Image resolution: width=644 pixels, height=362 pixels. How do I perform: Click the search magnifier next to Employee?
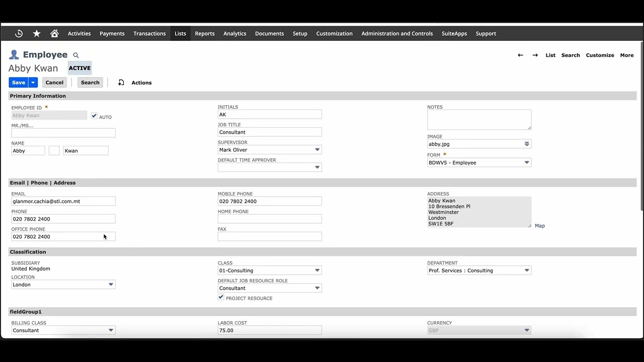click(x=76, y=55)
